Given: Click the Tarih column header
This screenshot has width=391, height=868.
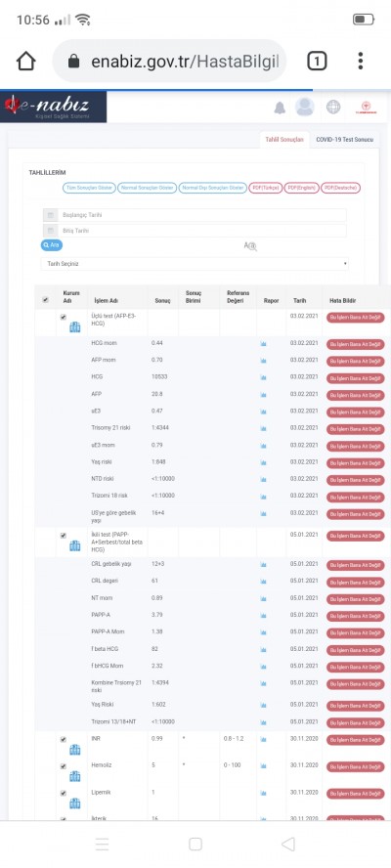Looking at the screenshot, I should tap(300, 301).
